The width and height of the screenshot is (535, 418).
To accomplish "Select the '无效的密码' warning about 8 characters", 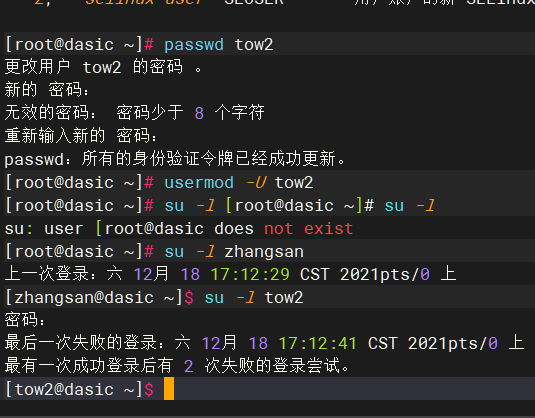I will pos(134,113).
